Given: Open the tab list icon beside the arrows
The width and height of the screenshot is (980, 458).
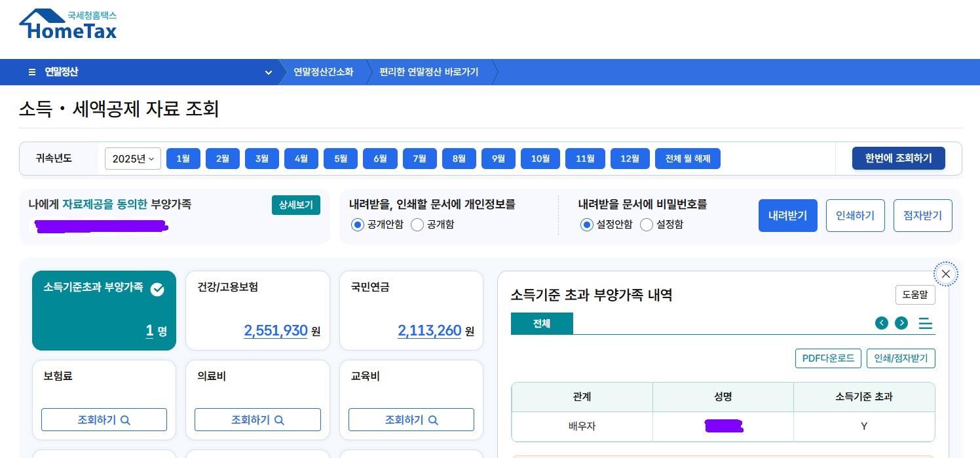Looking at the screenshot, I should [925, 323].
